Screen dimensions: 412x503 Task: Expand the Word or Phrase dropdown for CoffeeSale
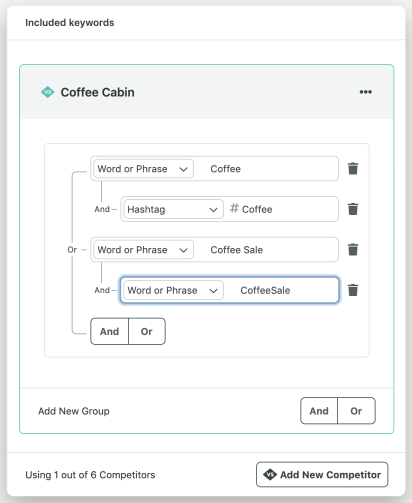[173, 290]
